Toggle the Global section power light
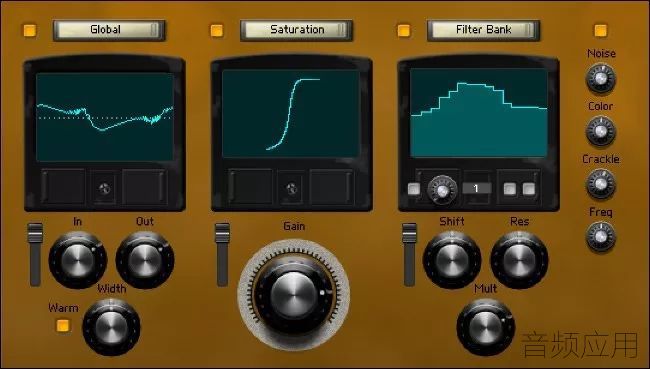 29,30
